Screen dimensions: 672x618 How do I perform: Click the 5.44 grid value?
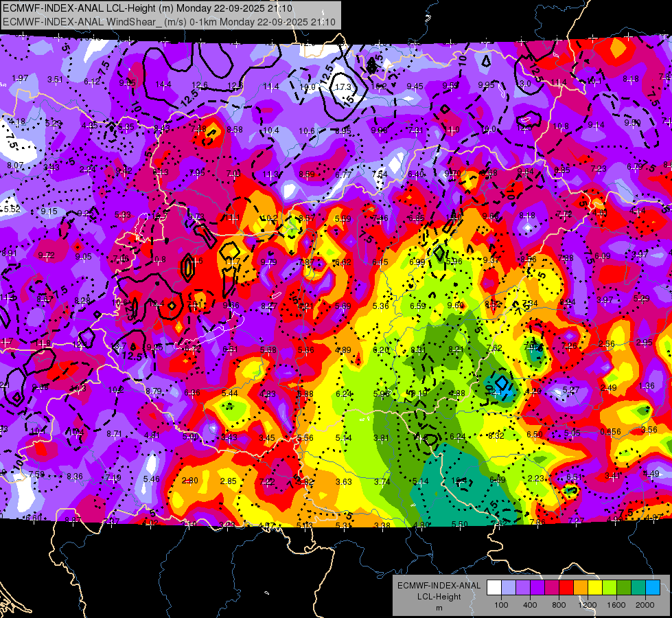click(x=230, y=393)
